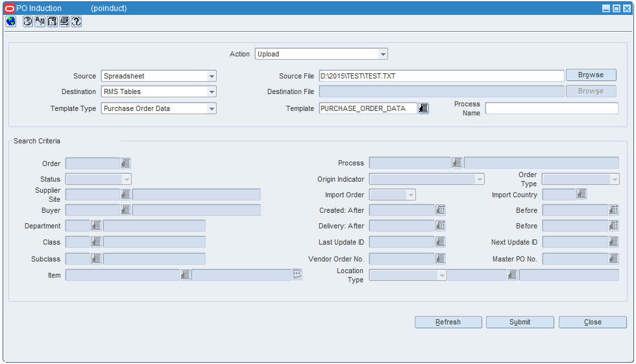This screenshot has width=636, height=364.
Task: Expand the Source dropdown showing Spreadsheet
Action: 212,76
